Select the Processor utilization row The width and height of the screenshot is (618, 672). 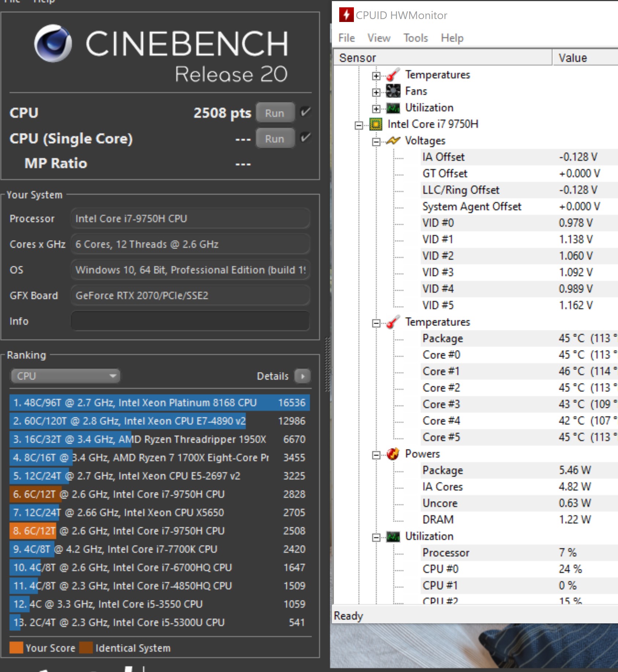coord(519,553)
